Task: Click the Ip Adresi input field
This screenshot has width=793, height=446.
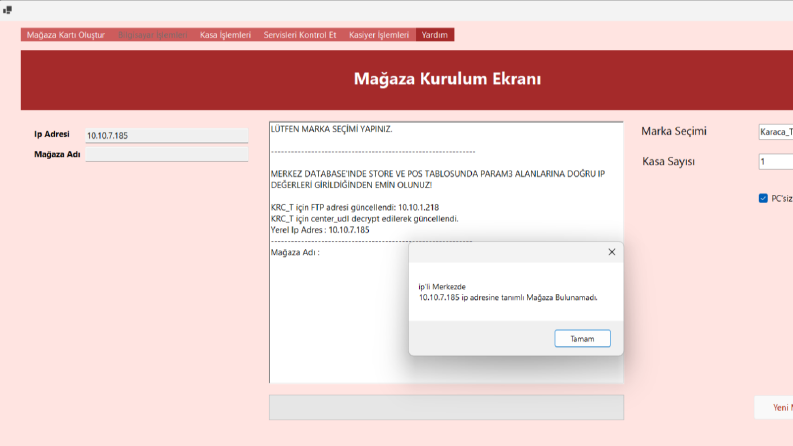Action: point(167,135)
